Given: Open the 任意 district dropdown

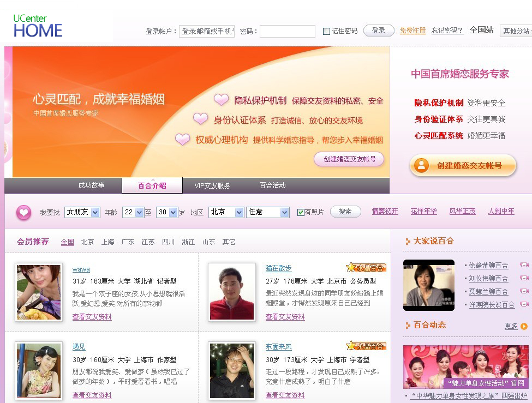Looking at the screenshot, I should [268, 212].
